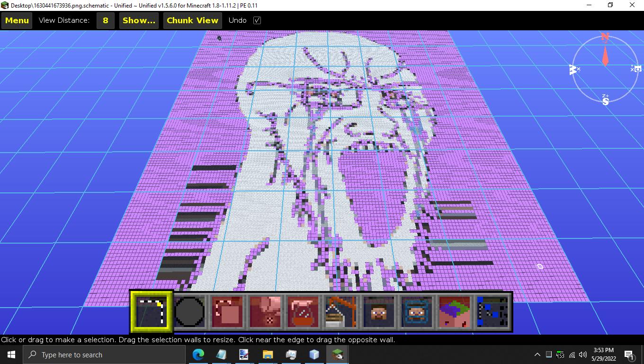Viewport: 644px width, 364px height.
Task: Open the Menu button
Action: click(17, 20)
